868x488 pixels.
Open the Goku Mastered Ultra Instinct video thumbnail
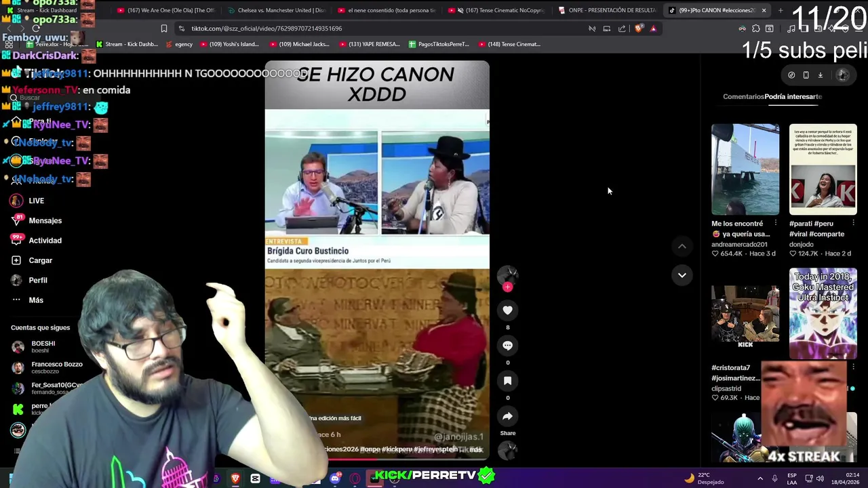(x=823, y=313)
